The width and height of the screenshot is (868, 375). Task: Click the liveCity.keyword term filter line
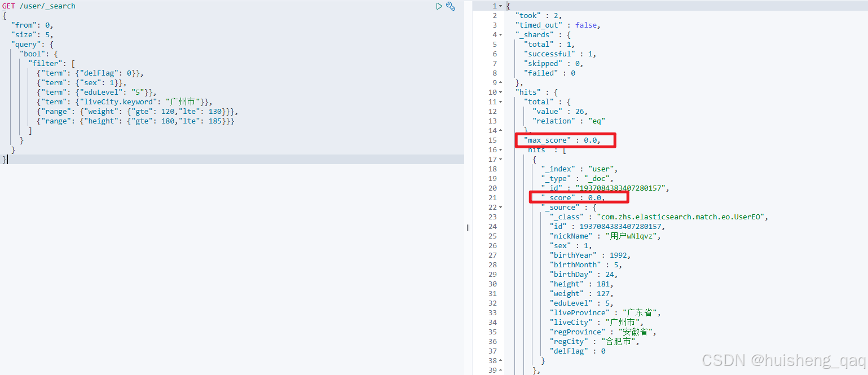tap(125, 102)
